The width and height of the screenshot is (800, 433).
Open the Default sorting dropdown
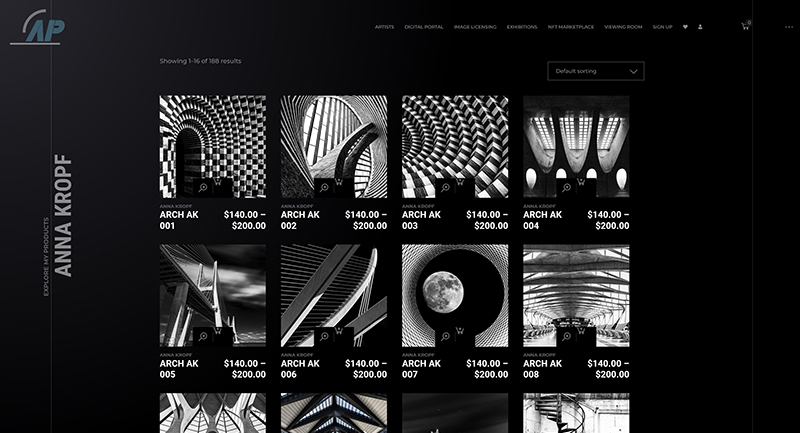click(x=596, y=71)
